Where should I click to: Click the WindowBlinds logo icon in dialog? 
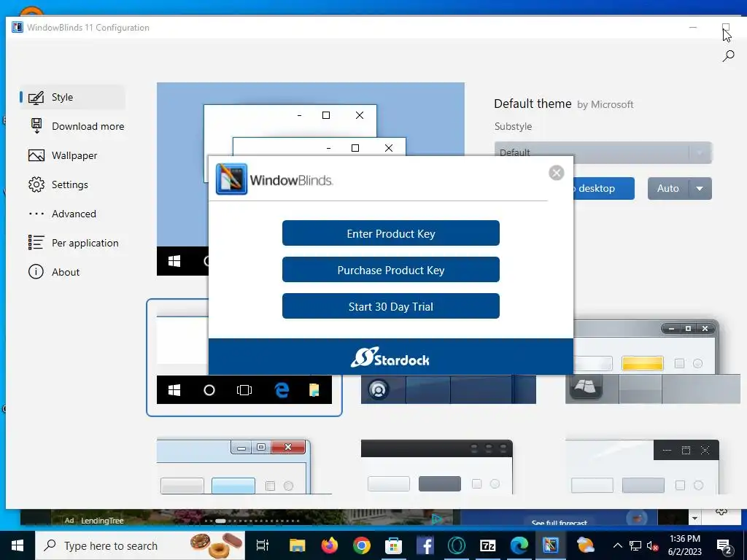[x=231, y=179]
